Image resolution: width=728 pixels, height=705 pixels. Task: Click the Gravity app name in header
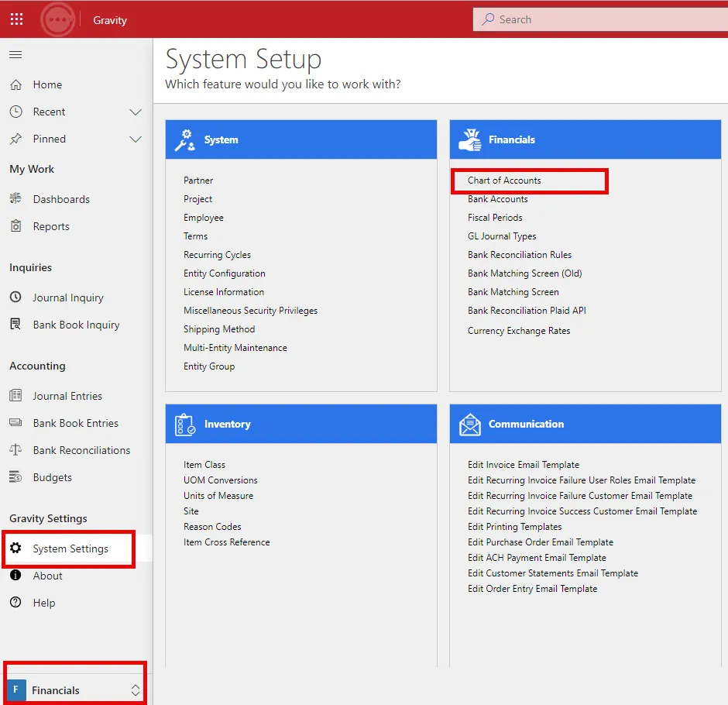(110, 20)
